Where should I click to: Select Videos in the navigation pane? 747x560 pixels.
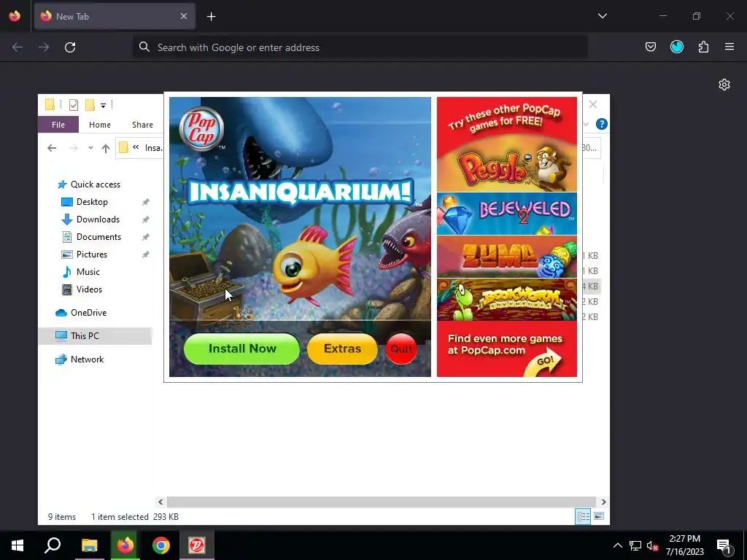tap(89, 289)
